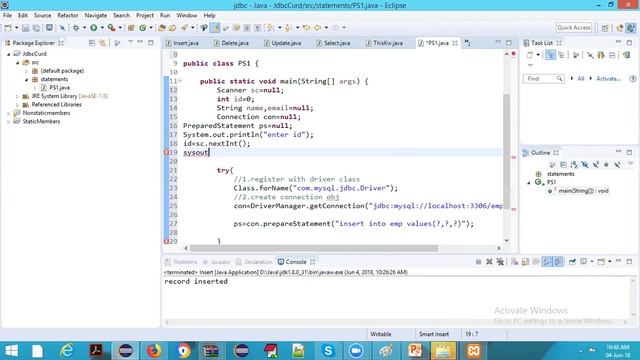Open the Problems view tab
The width and height of the screenshot is (640, 360).
181,262
